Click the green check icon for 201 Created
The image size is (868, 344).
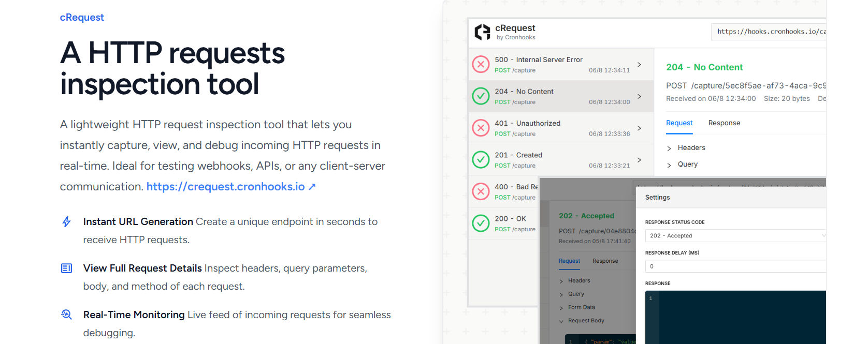[481, 160]
